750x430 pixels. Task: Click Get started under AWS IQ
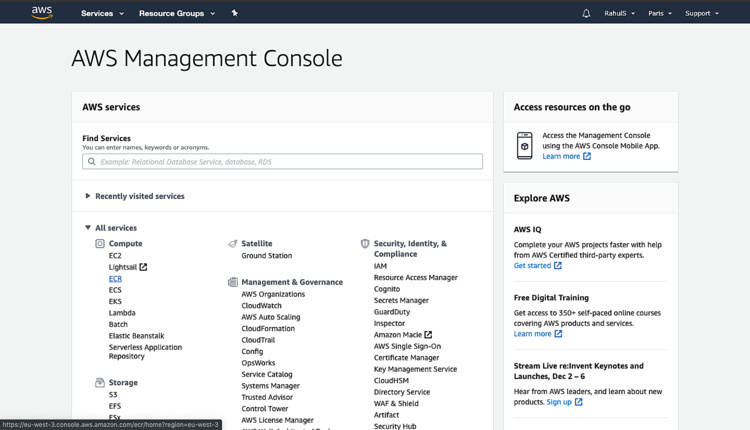pyautogui.click(x=532, y=265)
